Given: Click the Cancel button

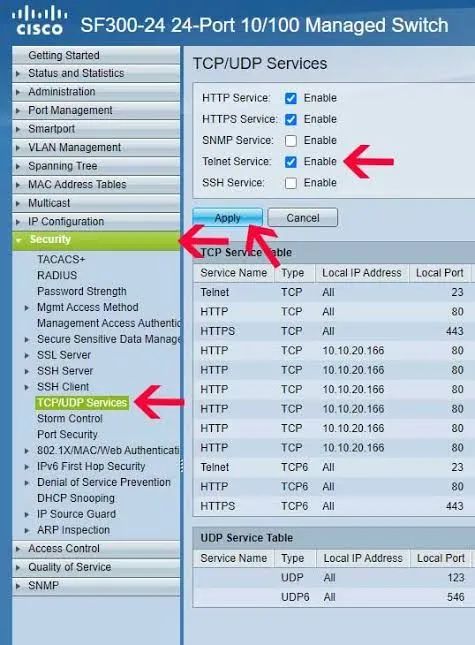Looking at the screenshot, I should click(x=303, y=218).
